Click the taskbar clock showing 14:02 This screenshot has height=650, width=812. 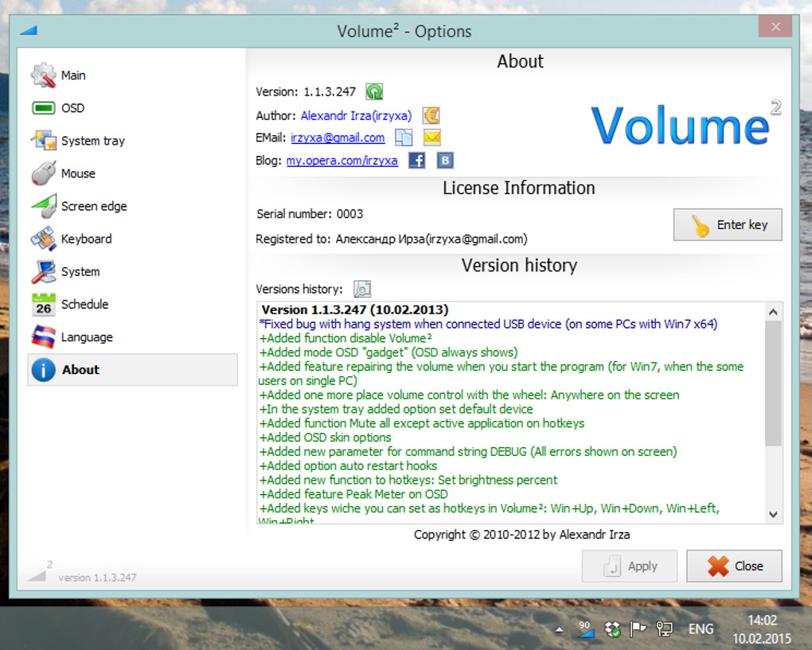tap(762, 629)
